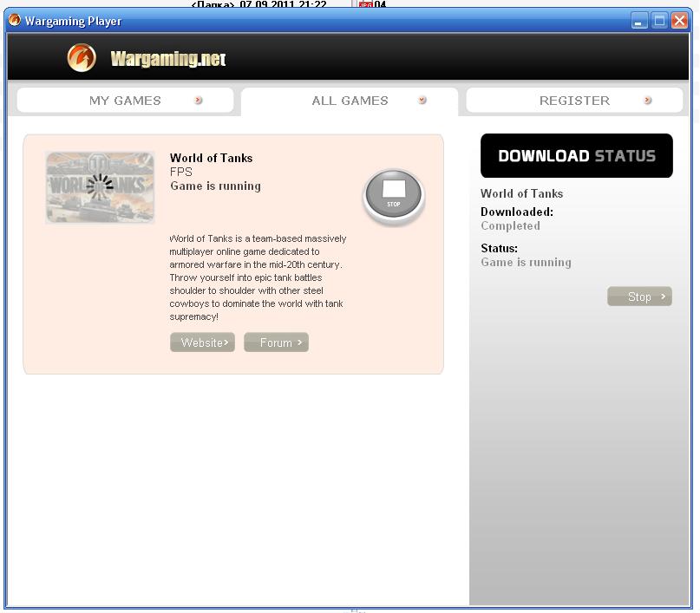Image resolution: width=700 pixels, height=613 pixels.
Task: Click 'Game is running' text in game card
Action: [x=215, y=186]
